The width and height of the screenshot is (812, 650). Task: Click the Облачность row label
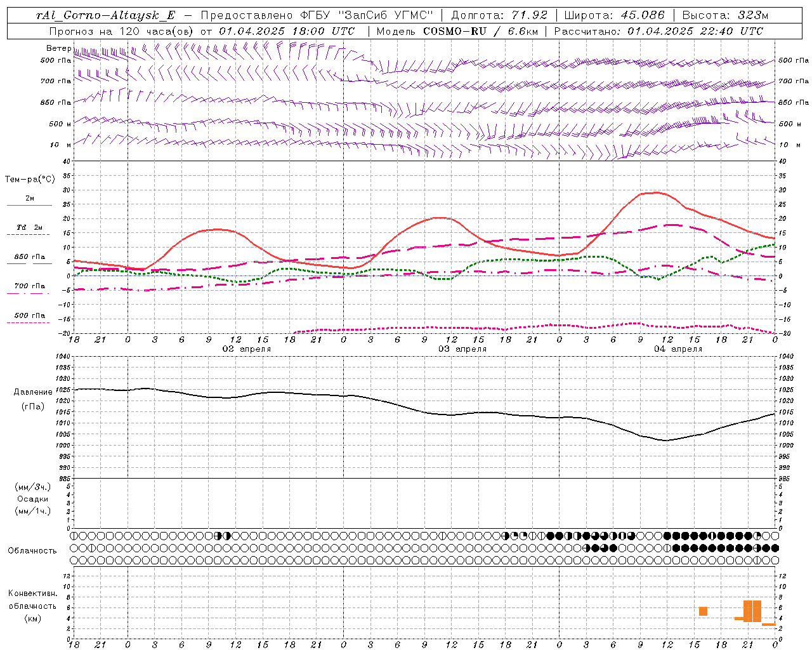pos(32,550)
